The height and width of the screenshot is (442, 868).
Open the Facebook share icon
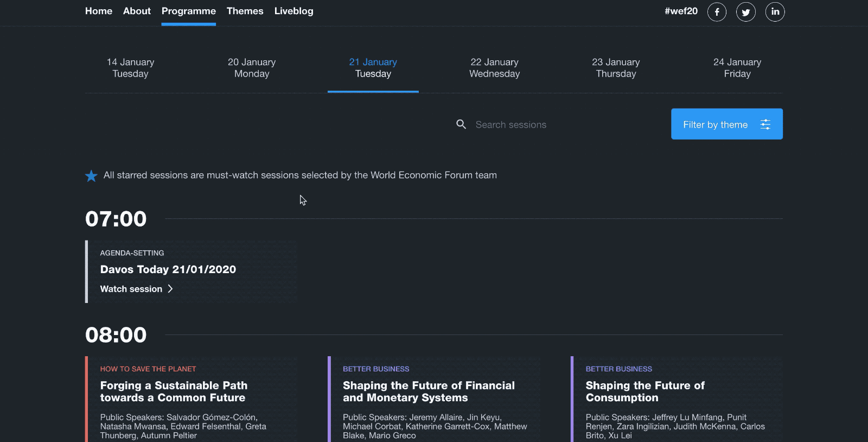[717, 12]
